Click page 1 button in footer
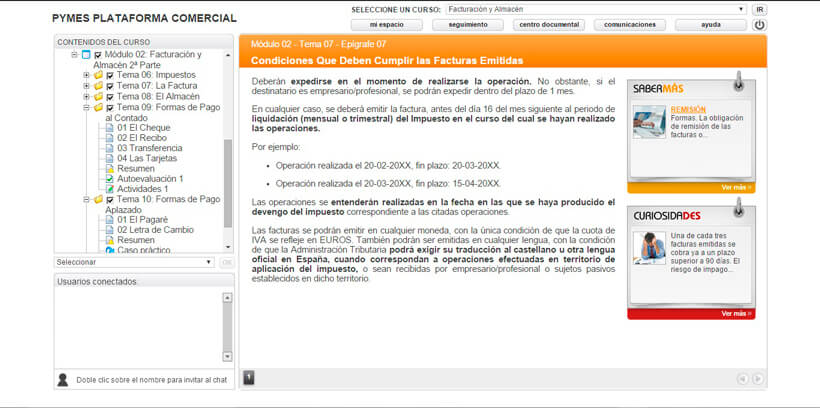820x408 pixels. point(249,378)
